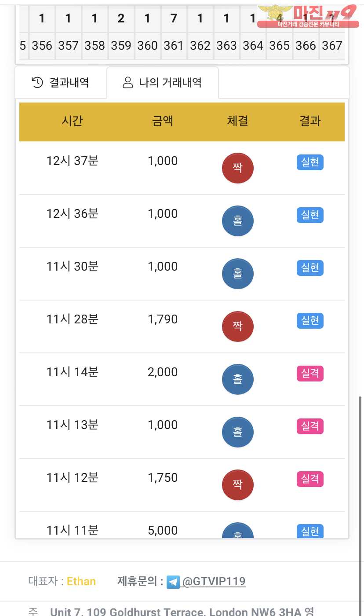Click the 홀 circle in 11시 13분 row
The image size is (364, 616).
237,432
